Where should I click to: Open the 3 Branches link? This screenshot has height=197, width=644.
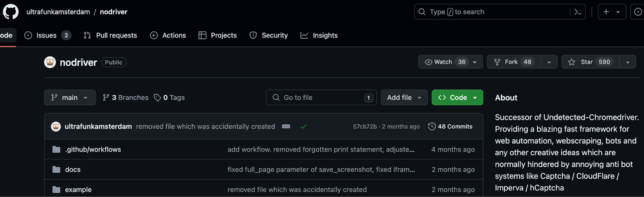pos(126,98)
